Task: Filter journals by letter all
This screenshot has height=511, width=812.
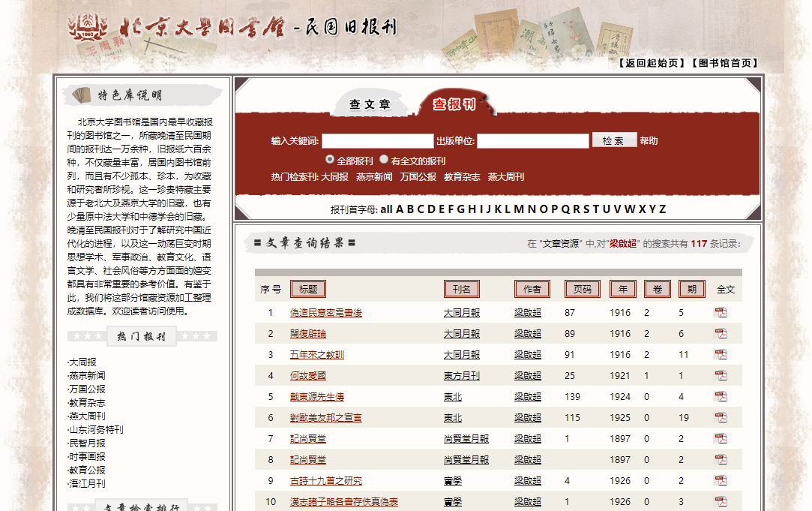Action: coord(386,209)
